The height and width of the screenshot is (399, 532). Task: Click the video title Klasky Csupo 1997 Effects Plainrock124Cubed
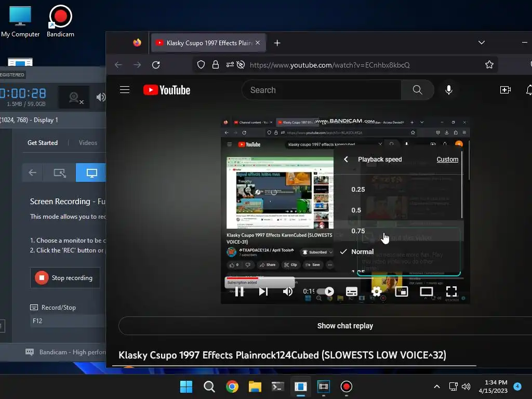(282, 355)
